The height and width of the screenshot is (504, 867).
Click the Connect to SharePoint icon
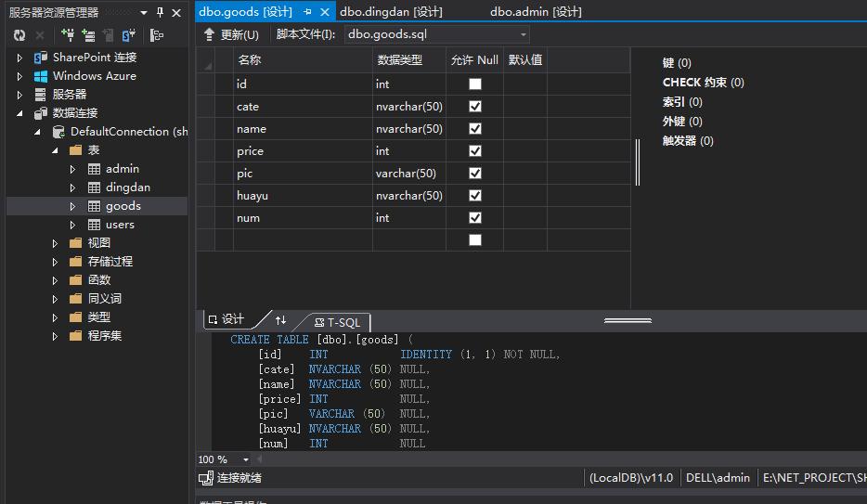pyautogui.click(x=128, y=35)
